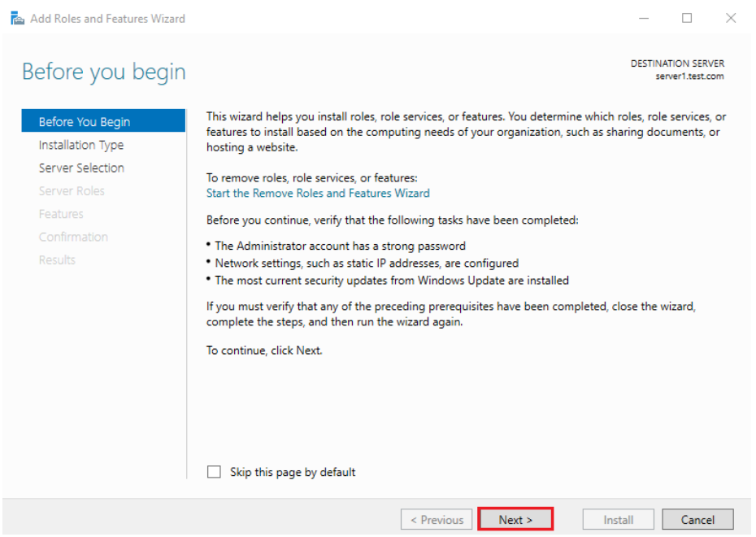The height and width of the screenshot is (537, 756).
Task: Click the Before you begin page heading
Action: [104, 72]
